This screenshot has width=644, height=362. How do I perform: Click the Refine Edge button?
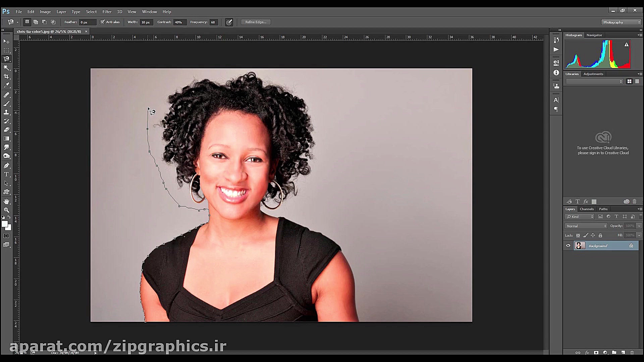tap(256, 22)
